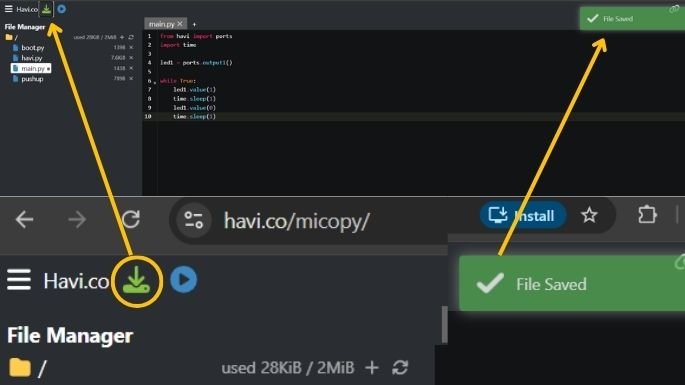Delete pushup using its X icon
The width and height of the screenshot is (685, 385).
pos(131,79)
